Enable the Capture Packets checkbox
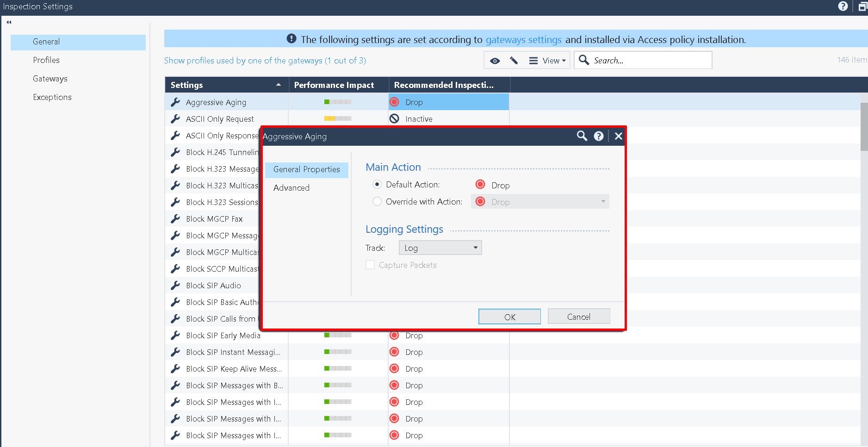 click(x=370, y=265)
